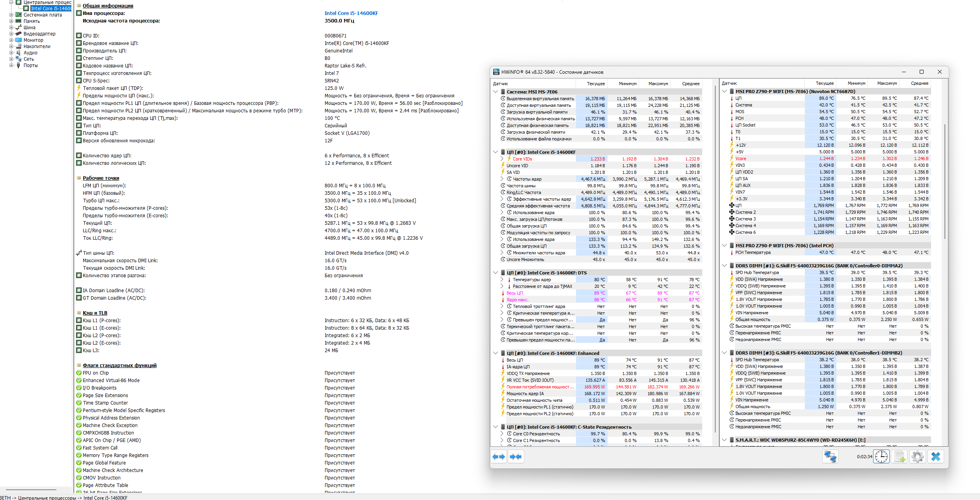
Task: Expand the Температуры ядер row
Action: (x=502, y=280)
